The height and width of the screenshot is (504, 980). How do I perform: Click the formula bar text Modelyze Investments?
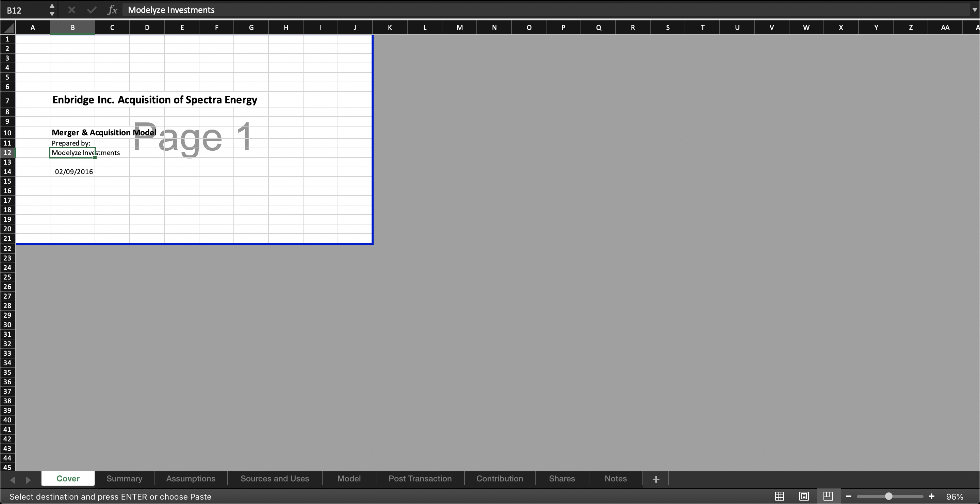coord(171,10)
